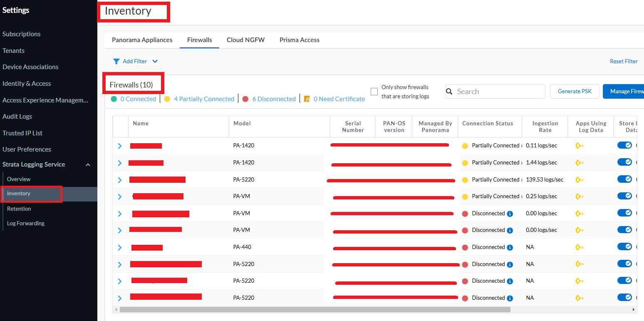Click the Generate PSK button
Image resolution: width=644 pixels, height=321 pixels.
pyautogui.click(x=575, y=92)
